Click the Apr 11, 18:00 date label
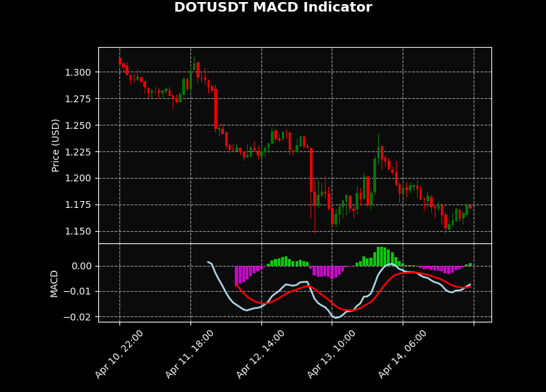The height and width of the screenshot is (392, 546). tap(190, 354)
